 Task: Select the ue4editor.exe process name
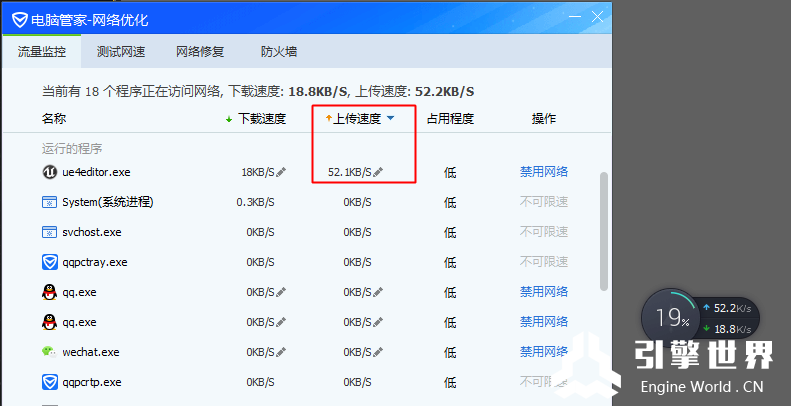coord(96,172)
